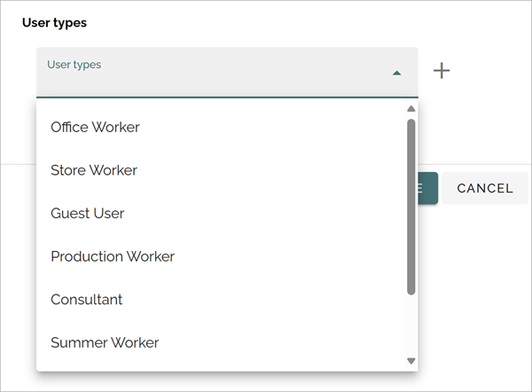Click the gray scrollbar thumb in dropdown
Viewport: 532px width, 392px height.
[411, 207]
